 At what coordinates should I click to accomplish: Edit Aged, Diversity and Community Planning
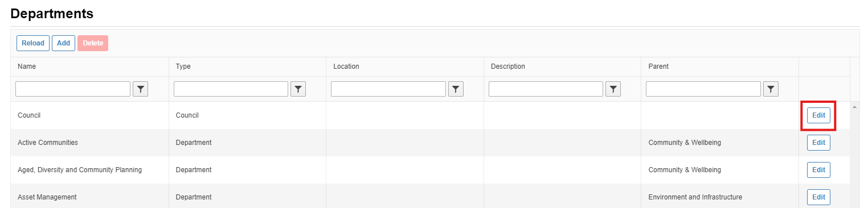click(818, 170)
